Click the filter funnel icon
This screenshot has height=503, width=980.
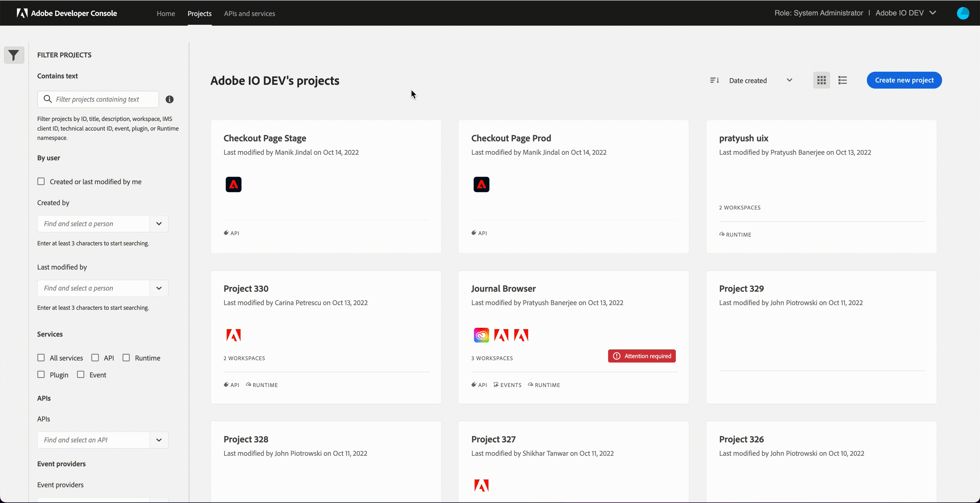[14, 55]
